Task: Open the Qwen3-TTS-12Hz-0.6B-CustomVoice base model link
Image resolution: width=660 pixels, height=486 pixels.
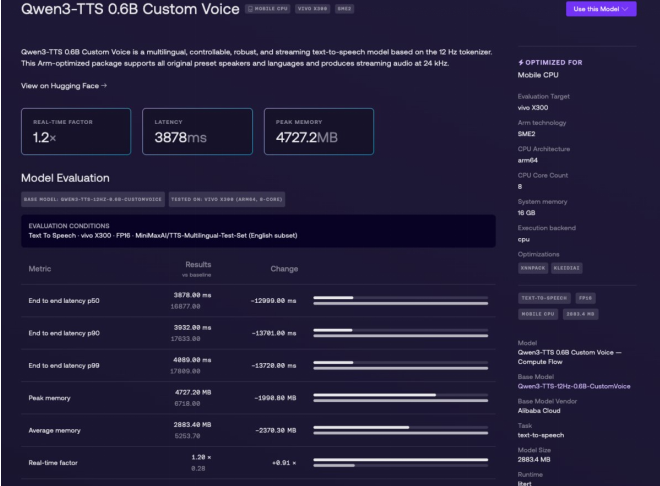Action: [574, 386]
